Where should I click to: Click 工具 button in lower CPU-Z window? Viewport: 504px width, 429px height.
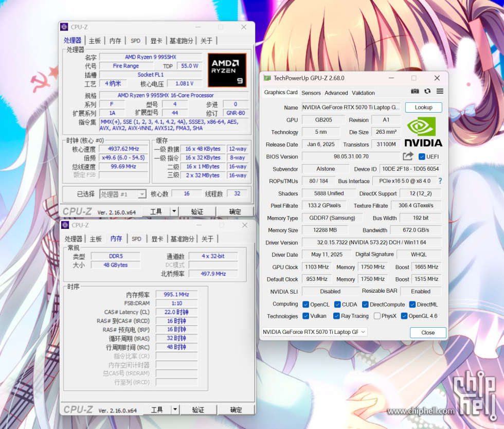157,409
